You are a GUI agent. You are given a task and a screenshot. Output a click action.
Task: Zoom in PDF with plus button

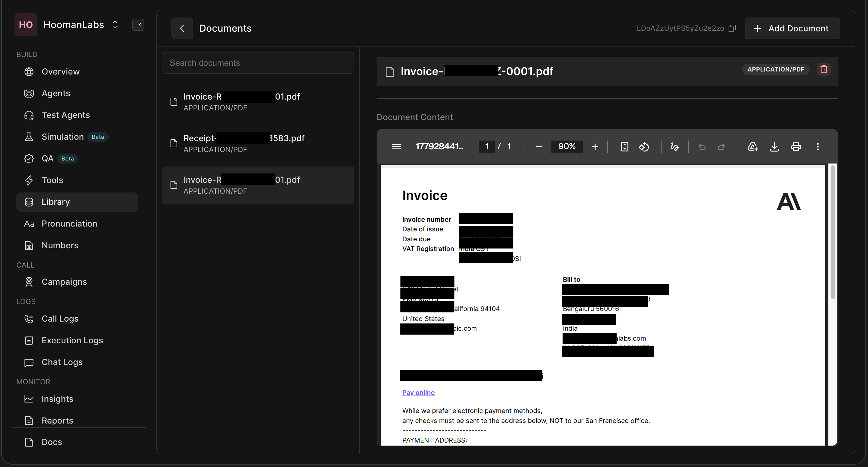point(595,146)
